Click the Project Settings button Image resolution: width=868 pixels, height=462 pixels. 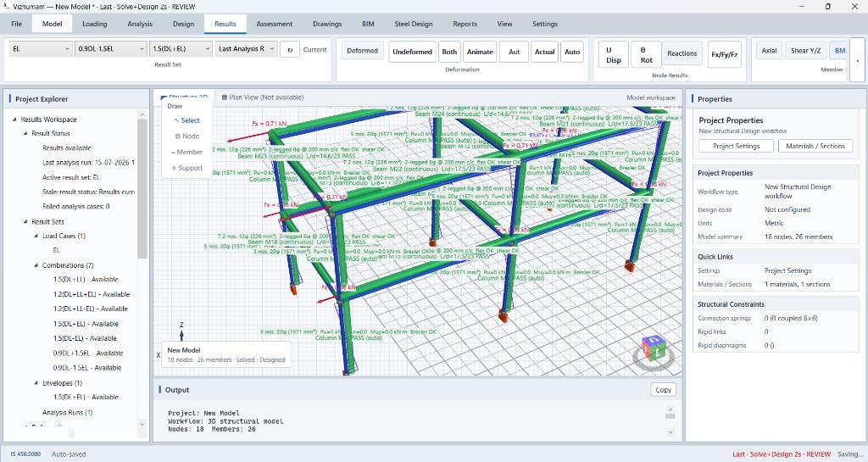coord(737,146)
